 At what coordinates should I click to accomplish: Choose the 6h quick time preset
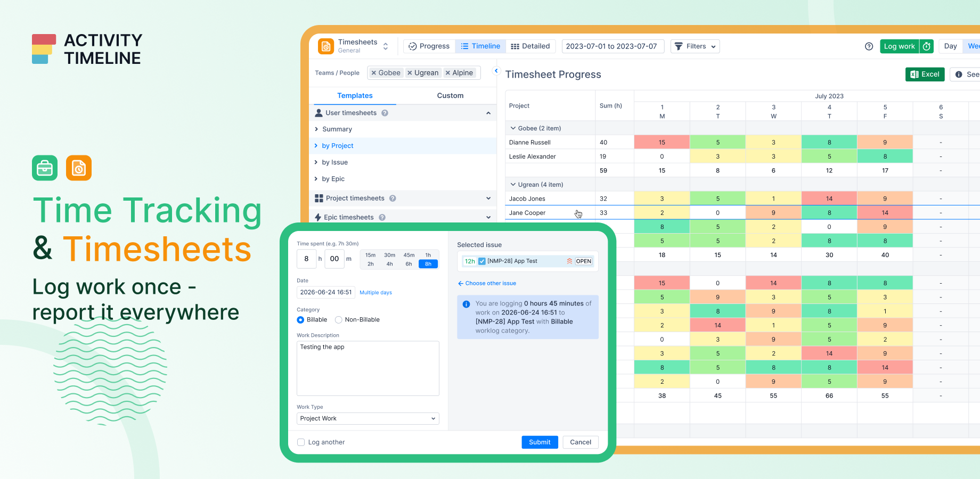409,264
